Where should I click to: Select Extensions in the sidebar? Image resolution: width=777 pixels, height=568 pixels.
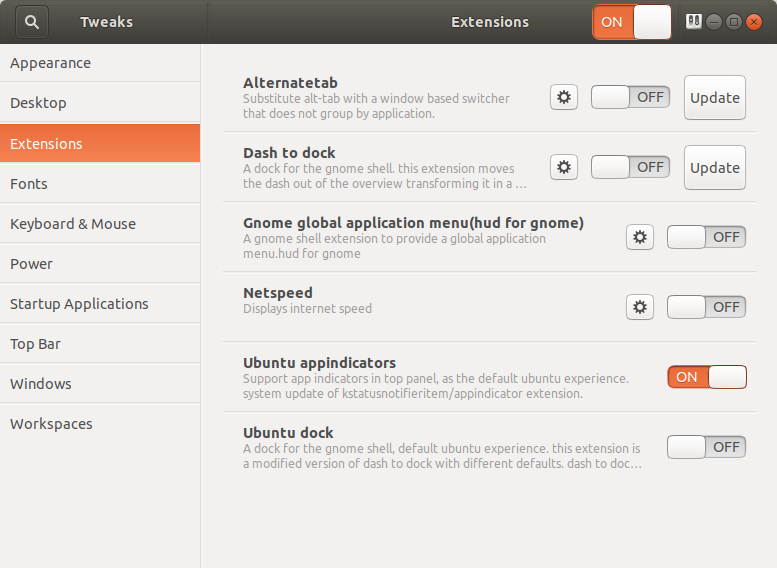(x=100, y=143)
